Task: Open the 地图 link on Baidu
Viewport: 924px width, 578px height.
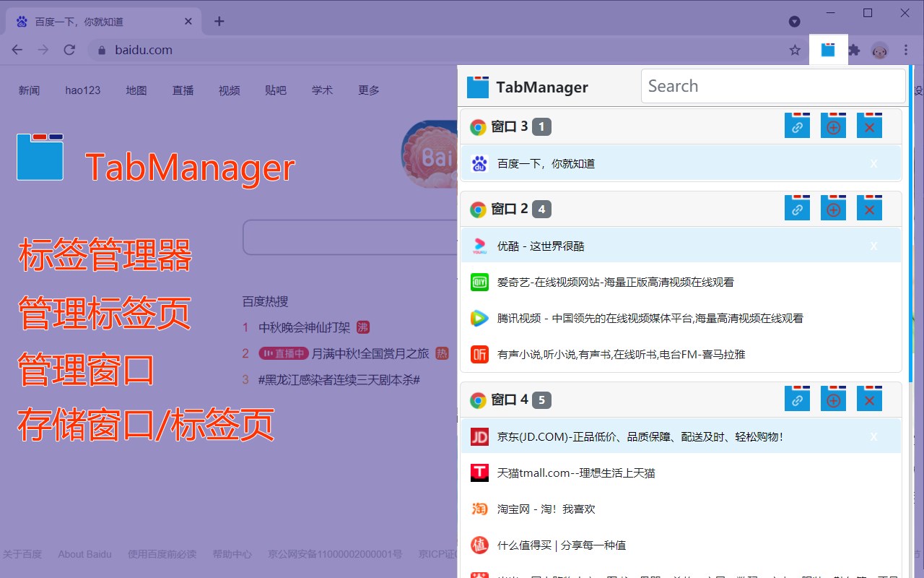Action: coord(136,90)
